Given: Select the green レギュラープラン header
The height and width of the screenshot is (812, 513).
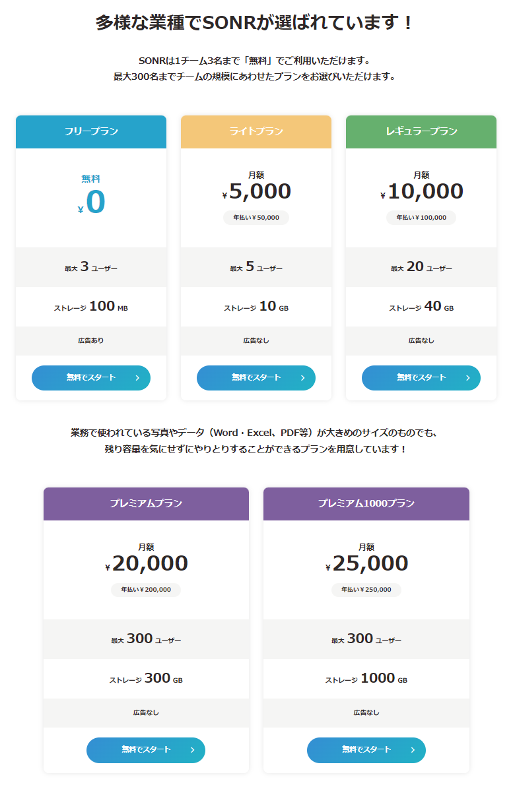Looking at the screenshot, I should [x=421, y=131].
